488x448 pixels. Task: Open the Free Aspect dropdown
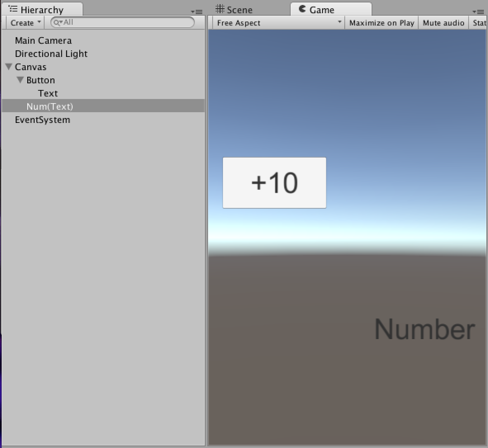(279, 23)
